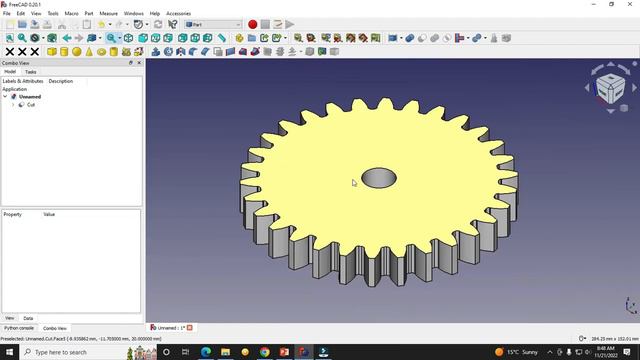Open the draw style dropdown arrow
Viewport: 640px width, 360px height.
[x=43, y=38]
